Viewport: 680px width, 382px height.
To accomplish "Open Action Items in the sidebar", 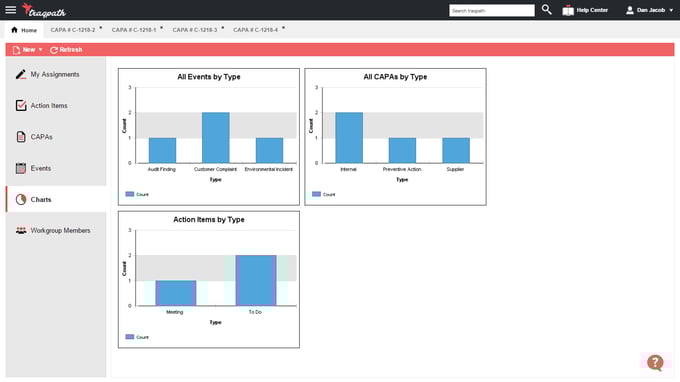I will point(56,106).
